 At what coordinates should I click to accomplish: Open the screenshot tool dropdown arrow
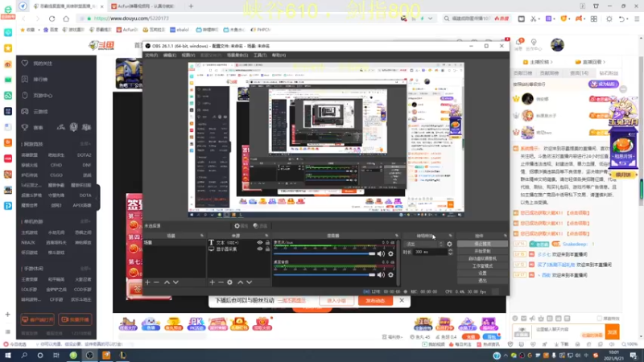539,19
